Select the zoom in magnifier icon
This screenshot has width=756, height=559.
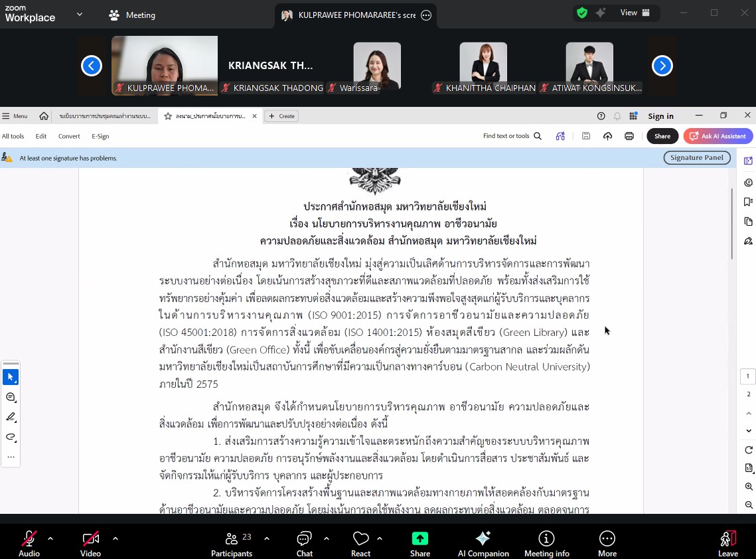[749, 487]
